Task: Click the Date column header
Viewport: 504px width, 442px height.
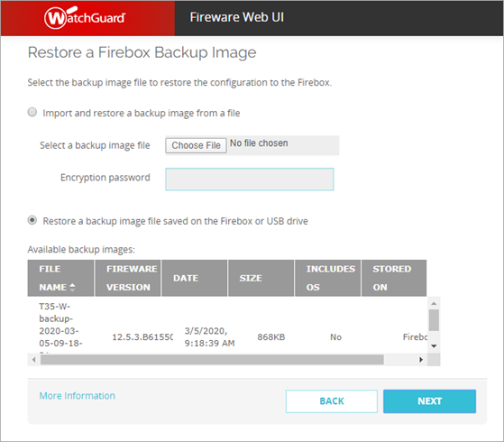Action: pos(195,278)
